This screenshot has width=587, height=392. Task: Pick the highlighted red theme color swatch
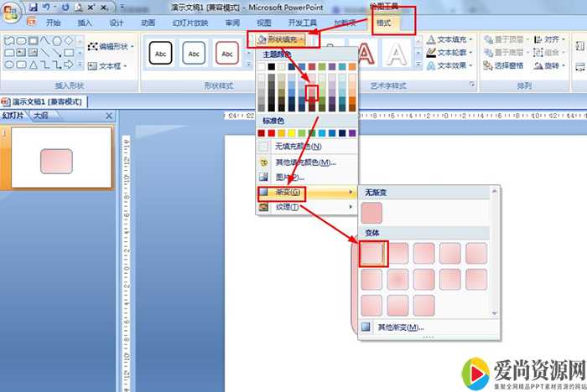(312, 93)
